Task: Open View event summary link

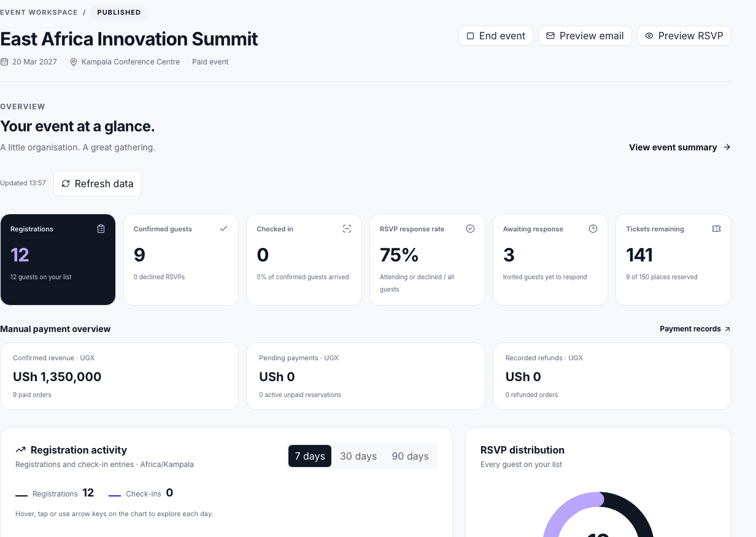Action: (680, 147)
